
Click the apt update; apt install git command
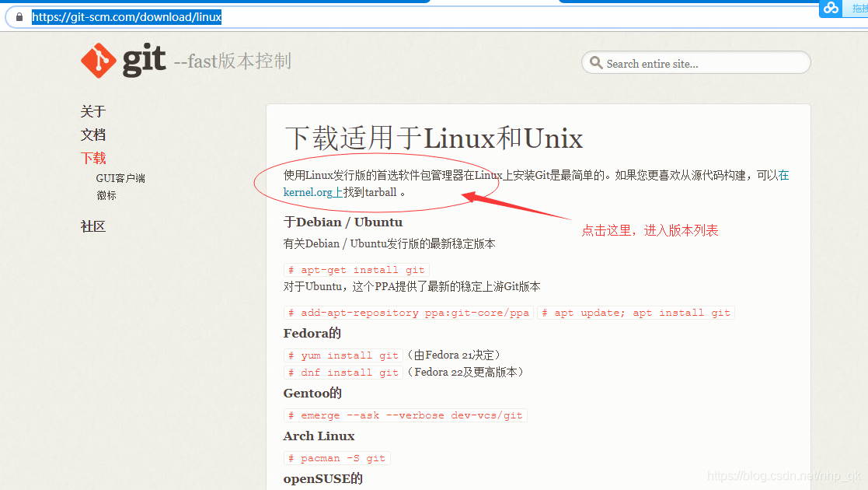(x=636, y=313)
